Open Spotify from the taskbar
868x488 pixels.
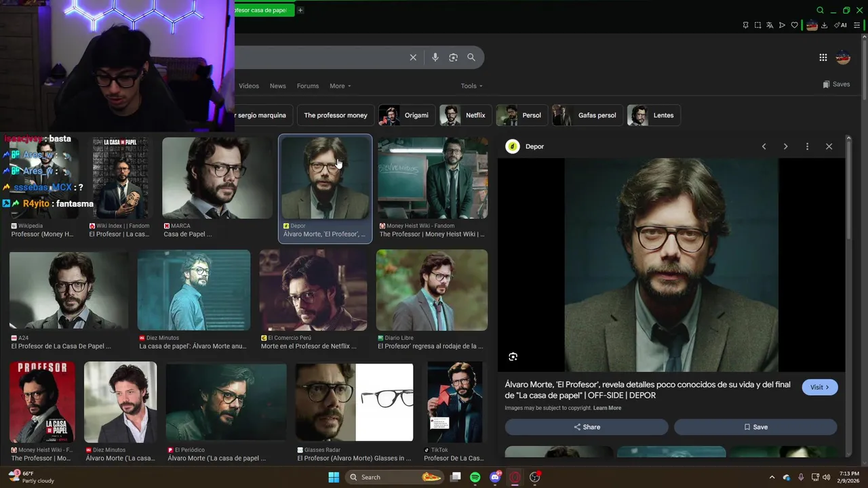click(x=475, y=477)
